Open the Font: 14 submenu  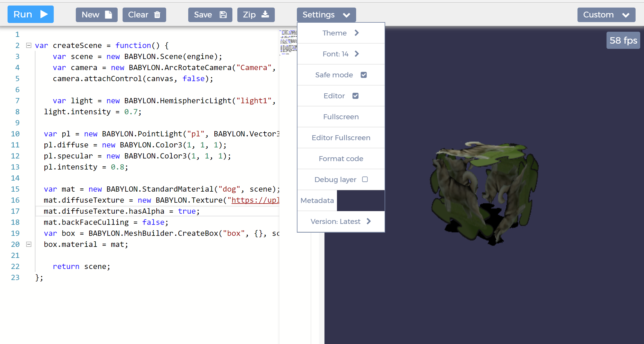[341, 54]
